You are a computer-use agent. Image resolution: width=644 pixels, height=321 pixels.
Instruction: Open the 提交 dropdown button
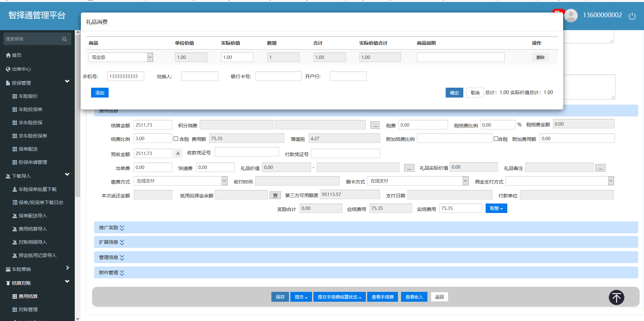tap(301, 297)
